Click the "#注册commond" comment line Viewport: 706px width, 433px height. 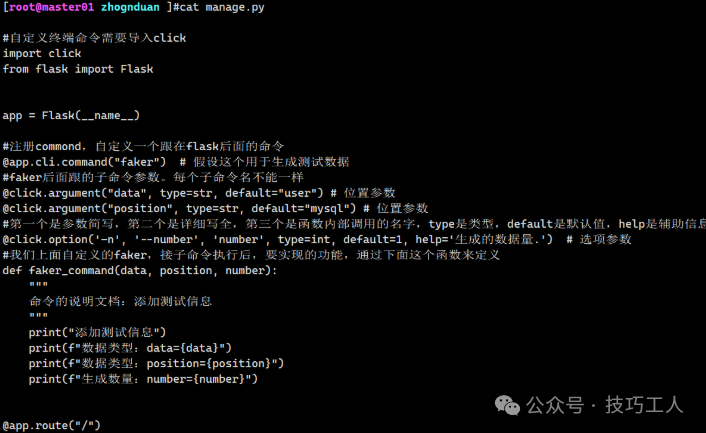click(x=143, y=146)
